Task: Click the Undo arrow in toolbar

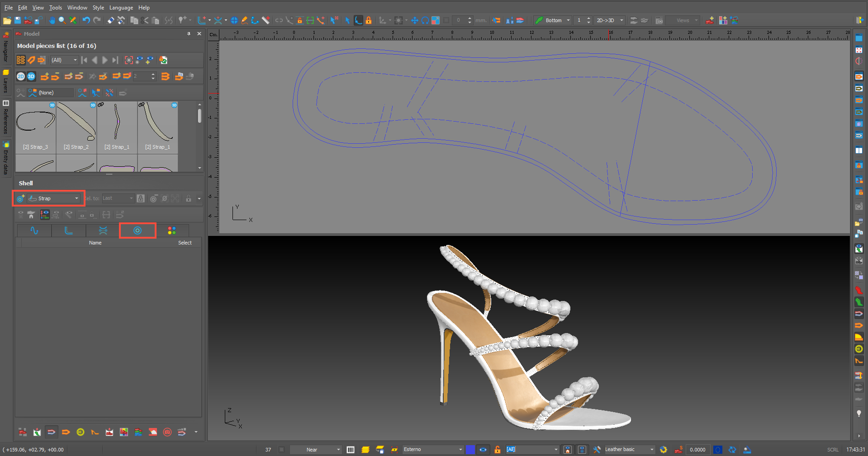Action: tap(86, 20)
